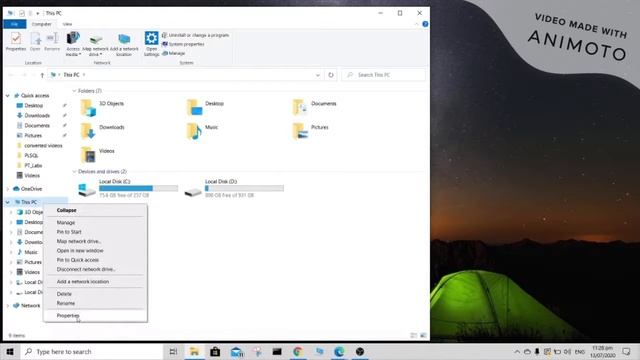Show hidden system tray icons
Viewport: 640px width, 360px height.
coord(517,351)
